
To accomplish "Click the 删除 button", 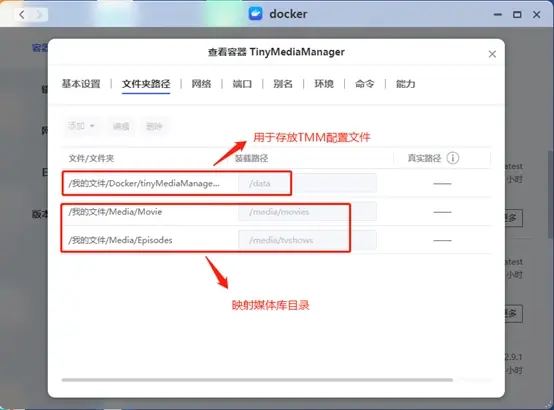I will [x=154, y=126].
